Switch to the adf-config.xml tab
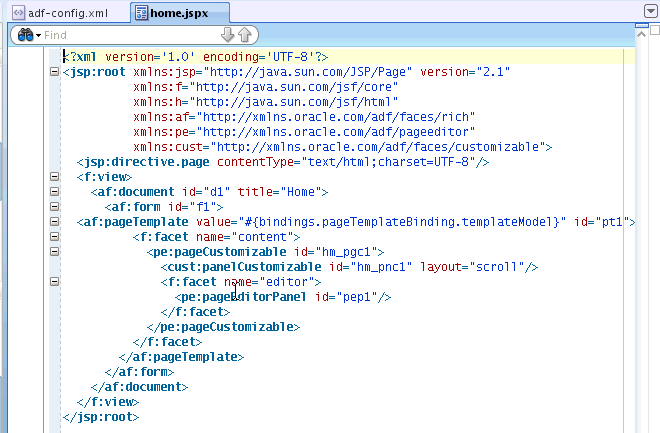 60,13
